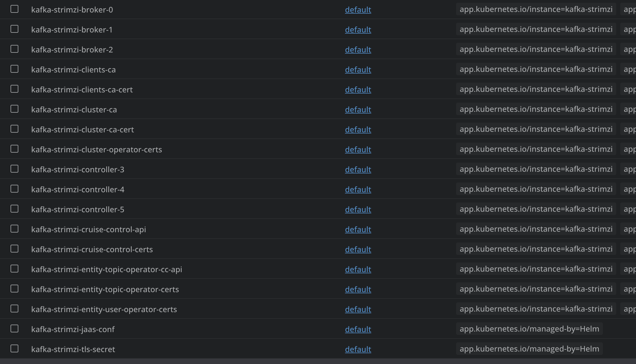This screenshot has width=636, height=364.
Task: Select the managed-by=Helm label on the kafka-strimzi-tls-secret row
Action: (x=529, y=349)
